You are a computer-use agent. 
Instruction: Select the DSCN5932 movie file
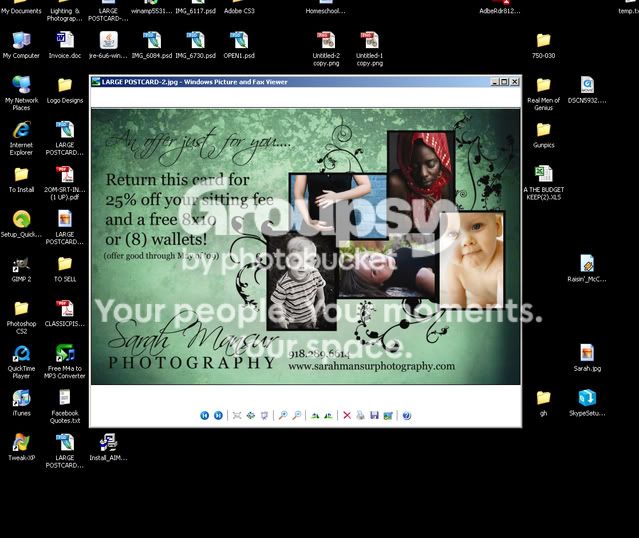click(587, 90)
